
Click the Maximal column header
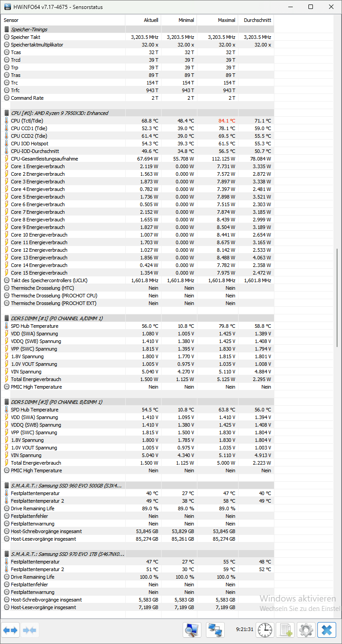coord(218,20)
